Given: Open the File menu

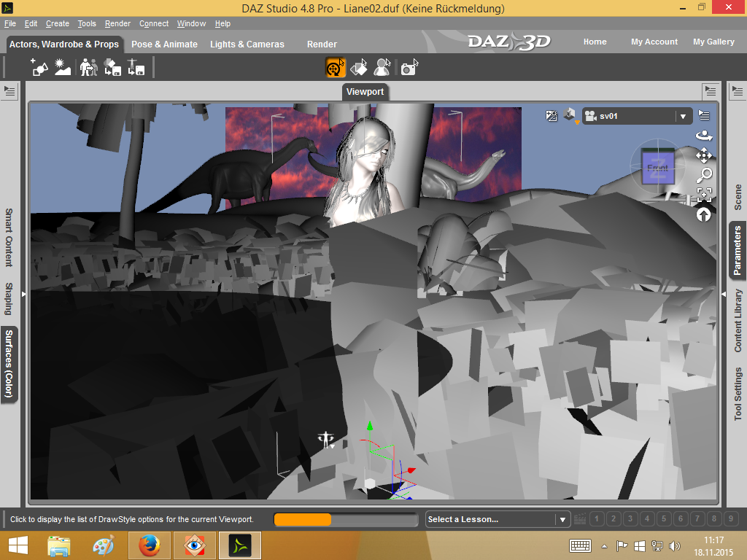Looking at the screenshot, I should [10, 23].
